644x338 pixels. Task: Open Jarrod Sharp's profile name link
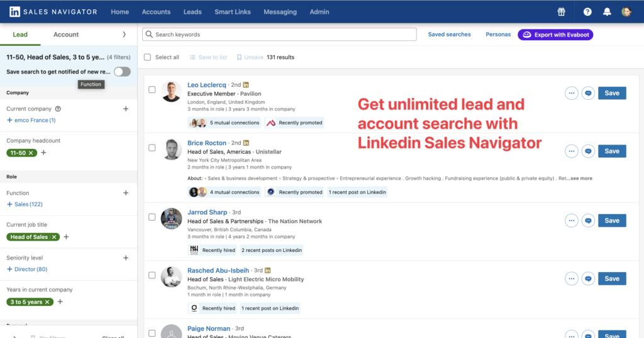207,212
